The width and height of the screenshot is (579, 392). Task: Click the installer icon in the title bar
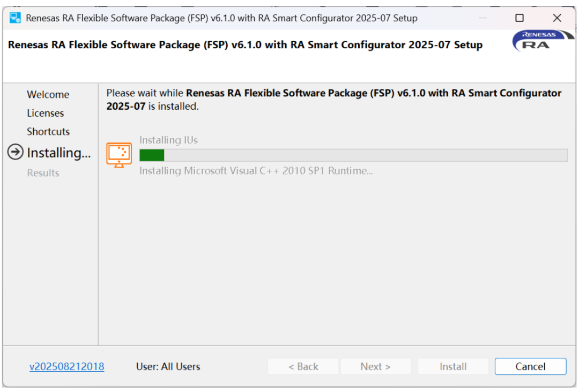click(x=15, y=18)
